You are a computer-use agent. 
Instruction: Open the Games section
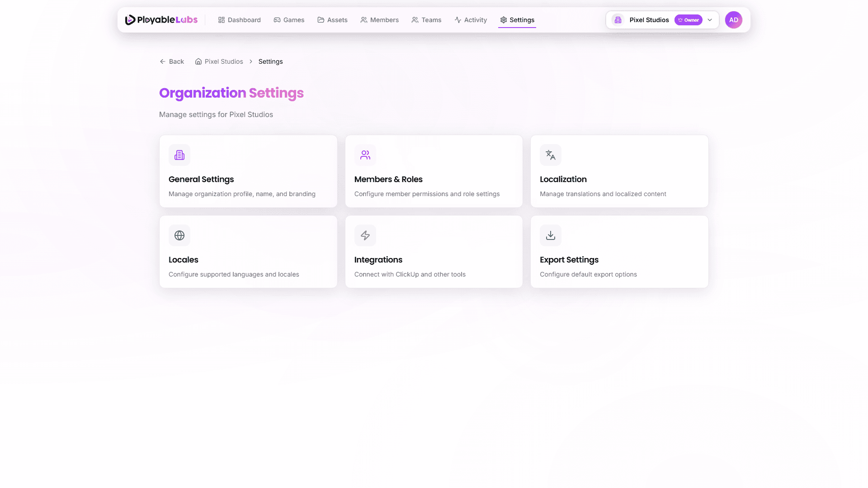click(x=289, y=20)
